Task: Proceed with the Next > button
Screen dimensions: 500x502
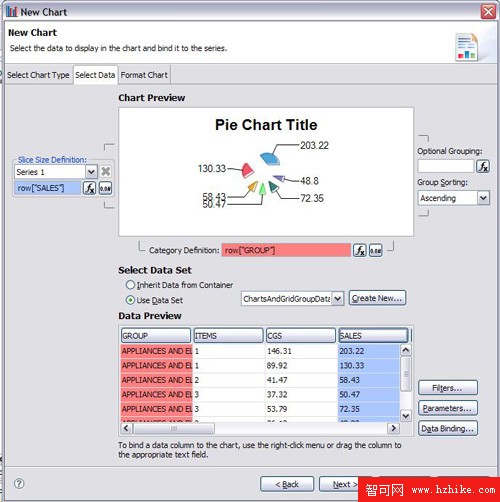Action: (x=340, y=484)
